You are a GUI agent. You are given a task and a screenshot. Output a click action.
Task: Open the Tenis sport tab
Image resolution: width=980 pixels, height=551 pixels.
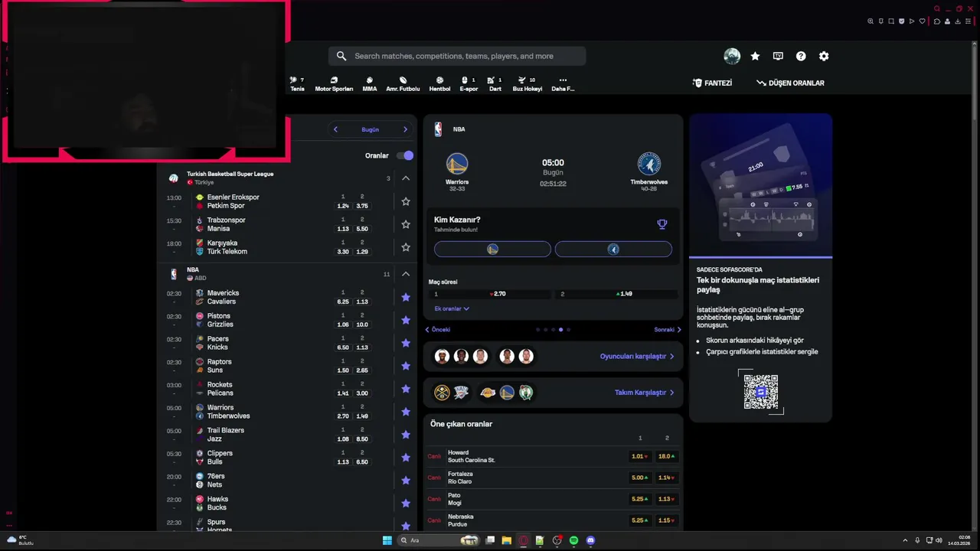pyautogui.click(x=297, y=83)
